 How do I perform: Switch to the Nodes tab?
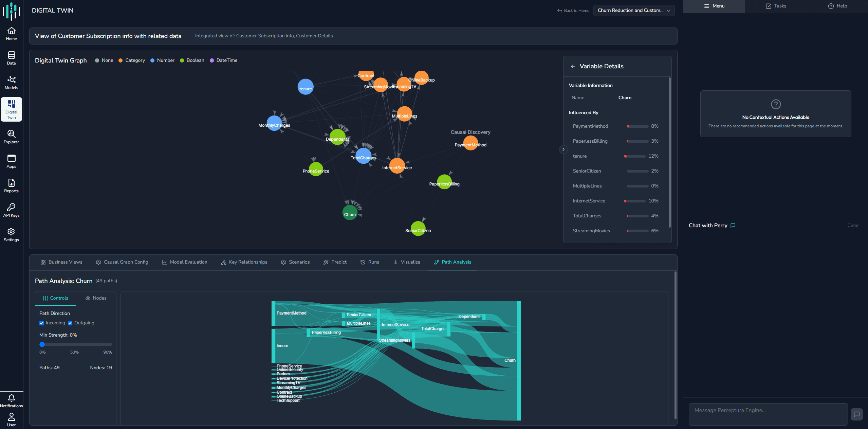[96, 298]
